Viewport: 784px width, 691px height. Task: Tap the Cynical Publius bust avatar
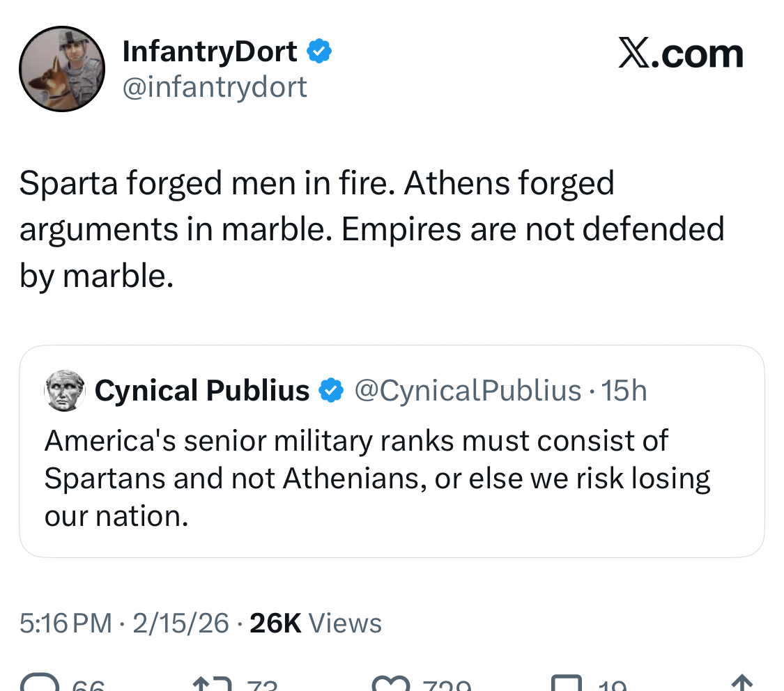tap(64, 391)
